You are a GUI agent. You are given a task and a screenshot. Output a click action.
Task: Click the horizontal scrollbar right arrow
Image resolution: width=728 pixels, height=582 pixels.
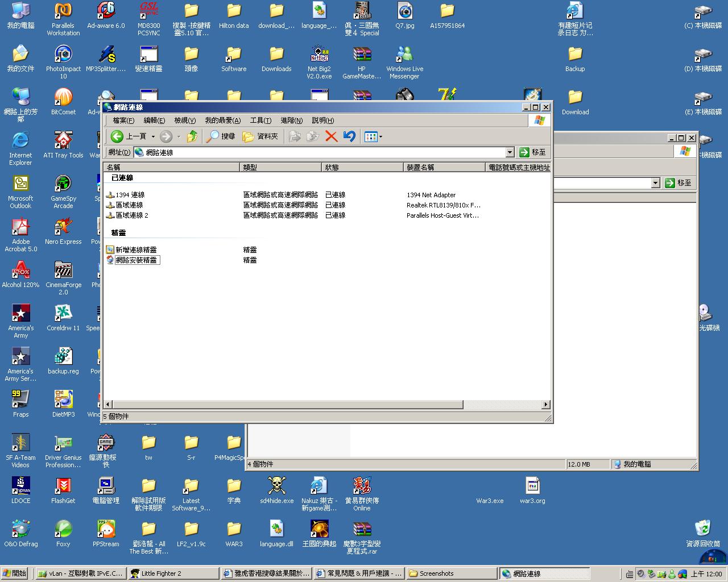click(545, 405)
